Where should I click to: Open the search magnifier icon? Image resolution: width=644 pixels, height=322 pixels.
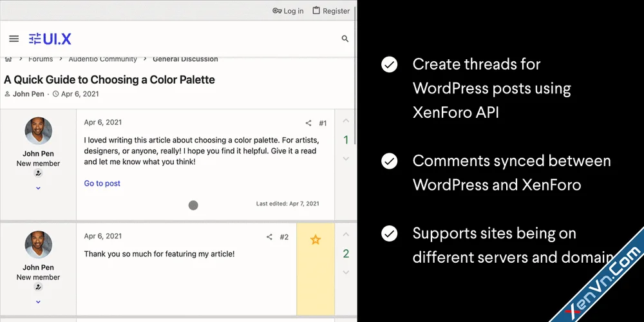coord(345,39)
